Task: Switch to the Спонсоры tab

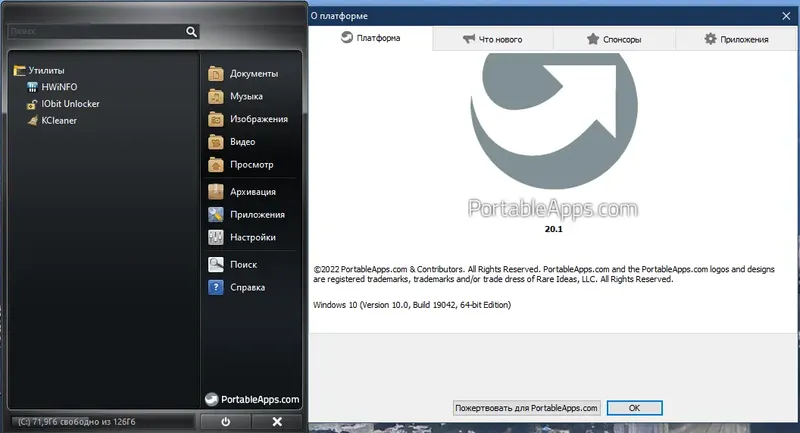Action: coord(614,39)
